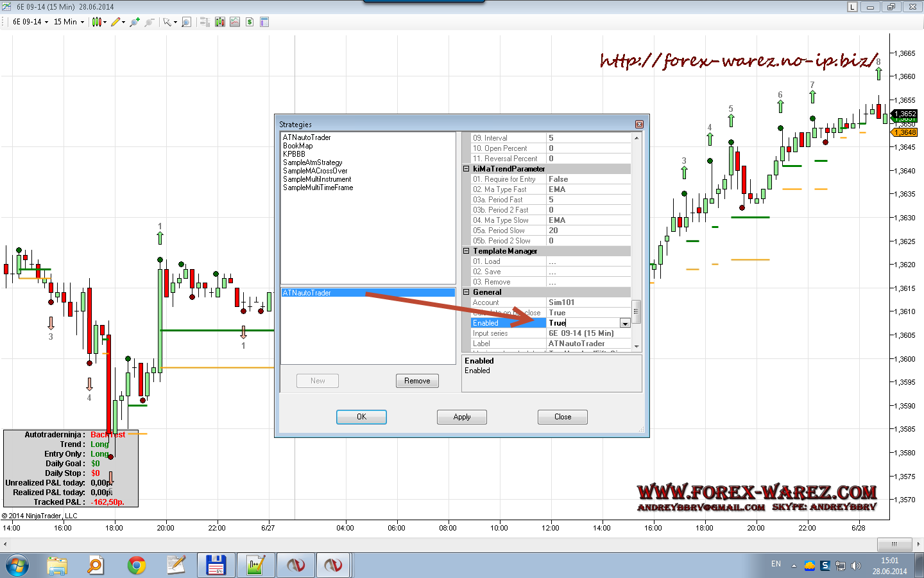Select the pencil drawing tools icon
This screenshot has height=578, width=924.
116,22
